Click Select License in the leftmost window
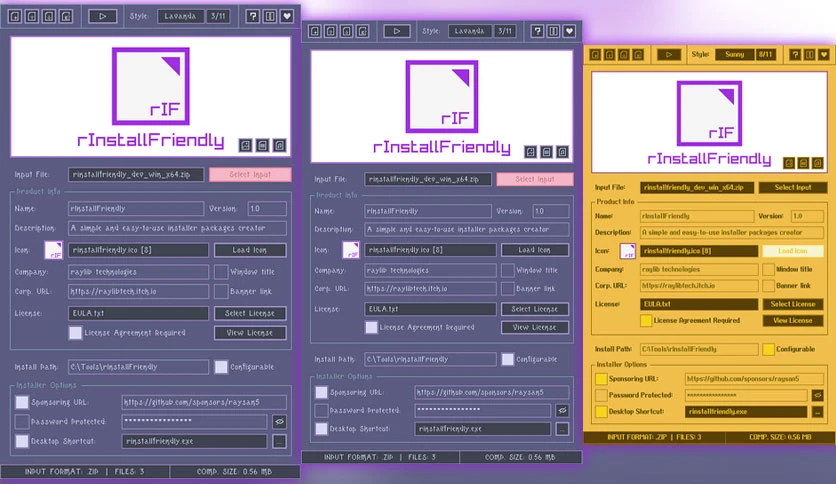 (250, 313)
